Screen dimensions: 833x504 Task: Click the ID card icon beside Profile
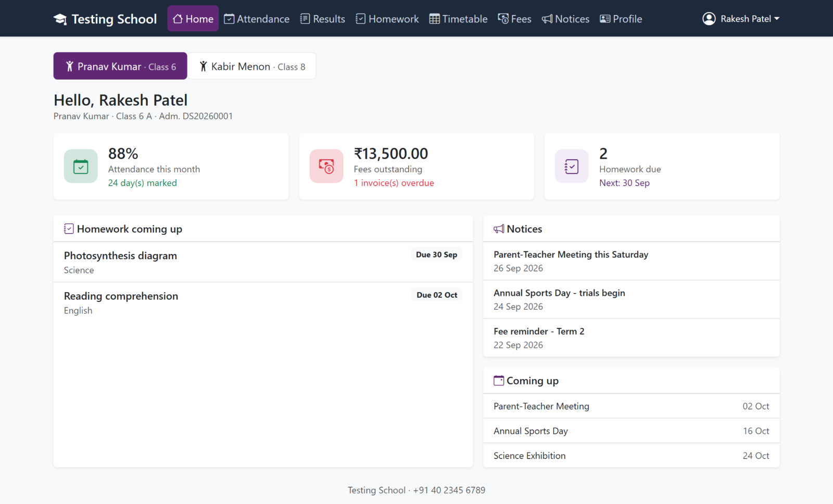(605, 19)
